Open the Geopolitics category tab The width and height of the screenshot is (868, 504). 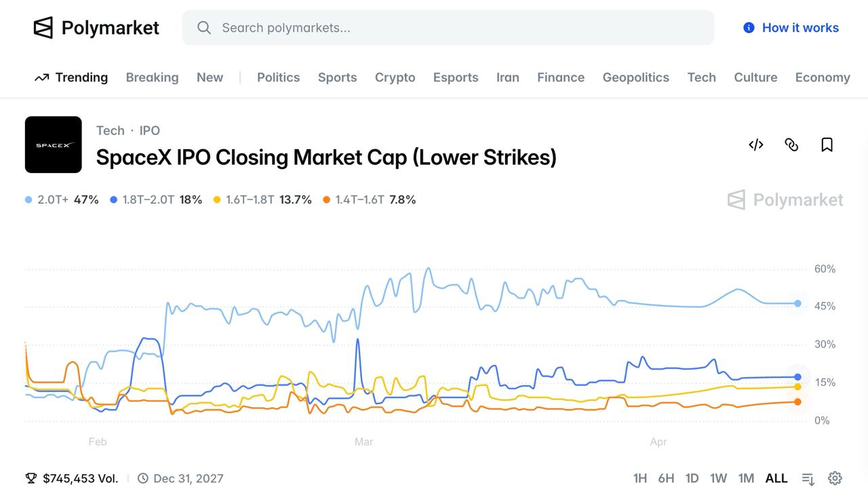(x=635, y=77)
